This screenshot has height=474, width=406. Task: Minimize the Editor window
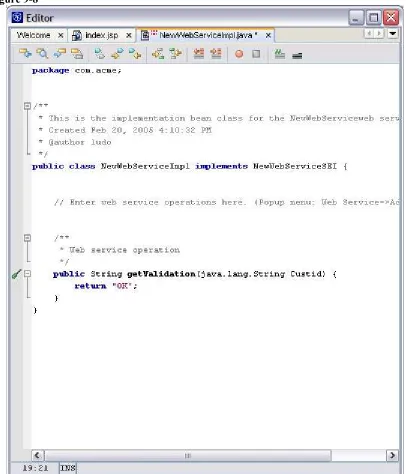click(x=356, y=18)
